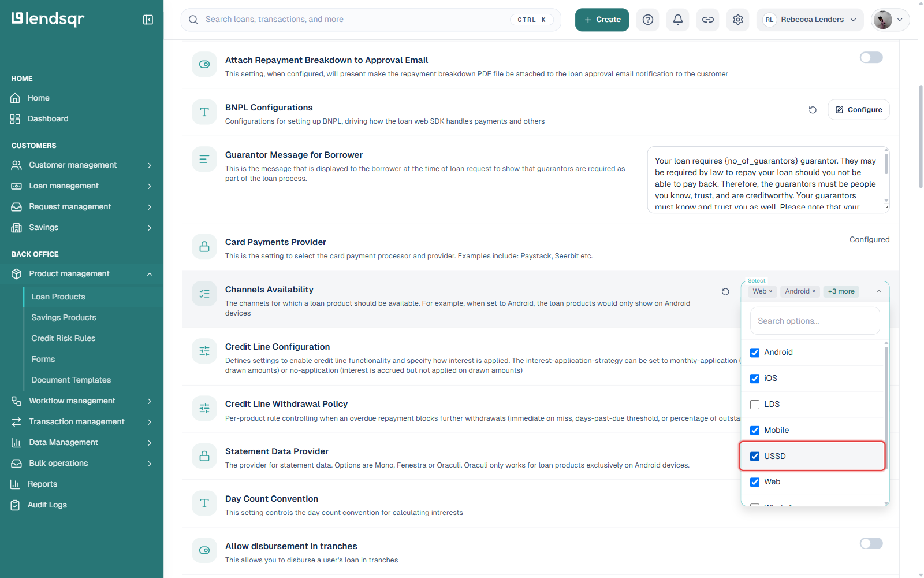The image size is (924, 578).
Task: Open settings gear icon in header
Action: (738, 20)
